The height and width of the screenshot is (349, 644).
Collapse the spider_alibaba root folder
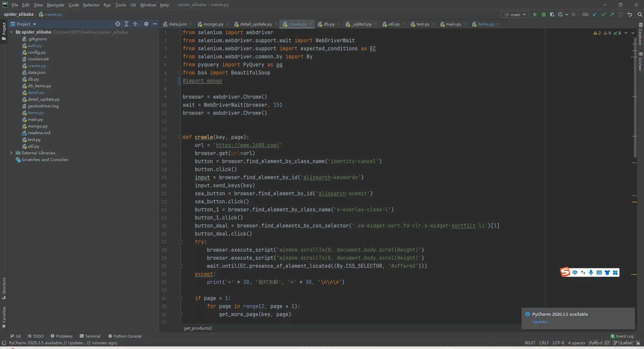click(11, 32)
